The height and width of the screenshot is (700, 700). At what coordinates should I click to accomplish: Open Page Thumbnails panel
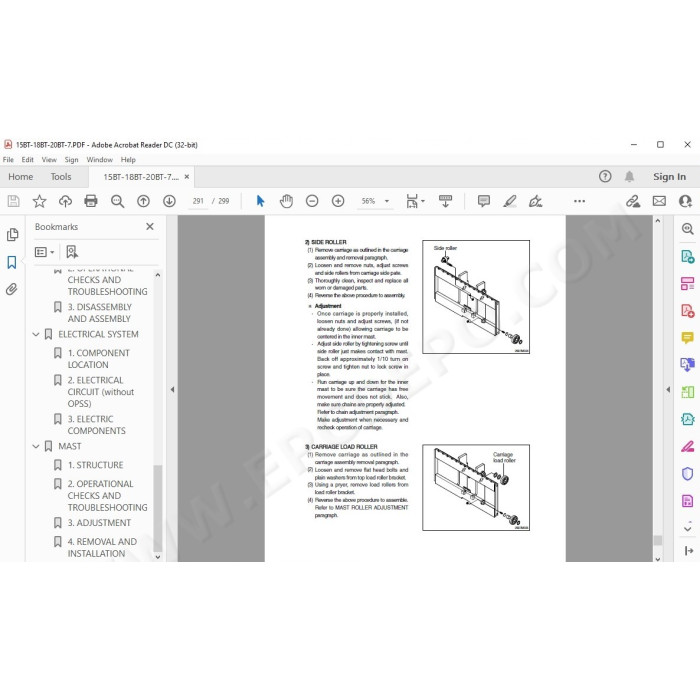pyautogui.click(x=12, y=234)
